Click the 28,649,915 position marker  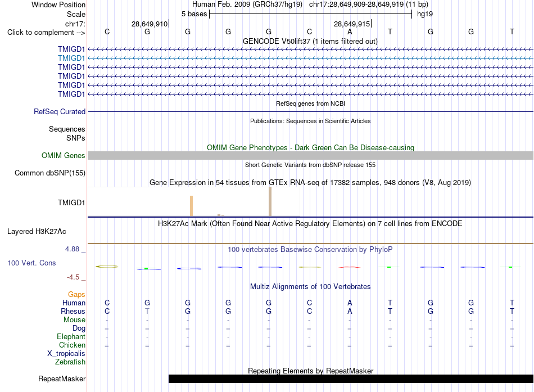click(x=352, y=24)
